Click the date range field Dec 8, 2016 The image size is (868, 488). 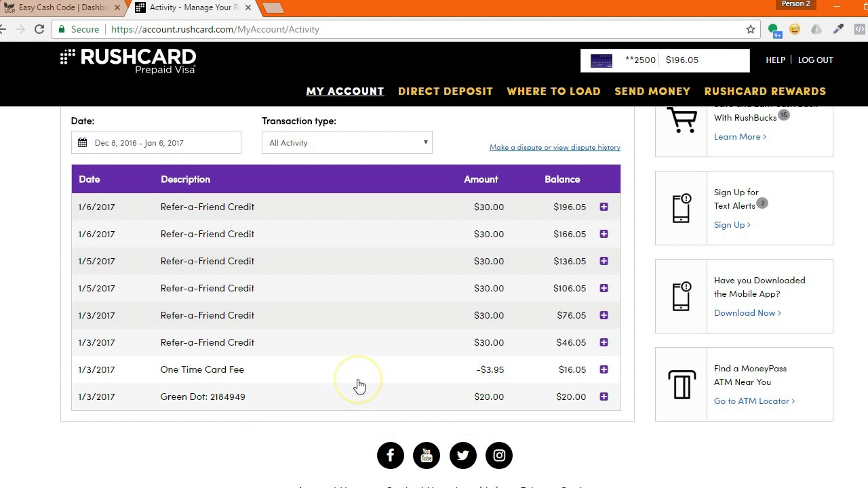[156, 142]
